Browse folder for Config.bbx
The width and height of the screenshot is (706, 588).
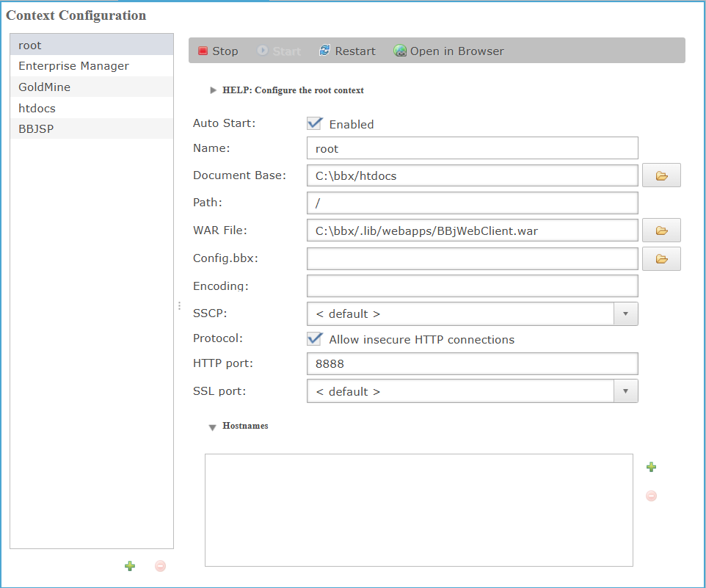point(661,258)
